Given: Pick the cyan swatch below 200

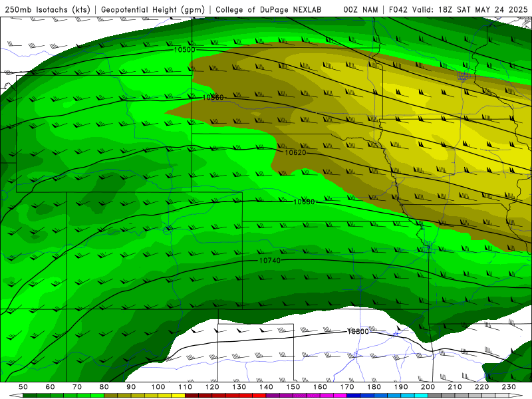Looking at the screenshot, I should tap(421, 395).
